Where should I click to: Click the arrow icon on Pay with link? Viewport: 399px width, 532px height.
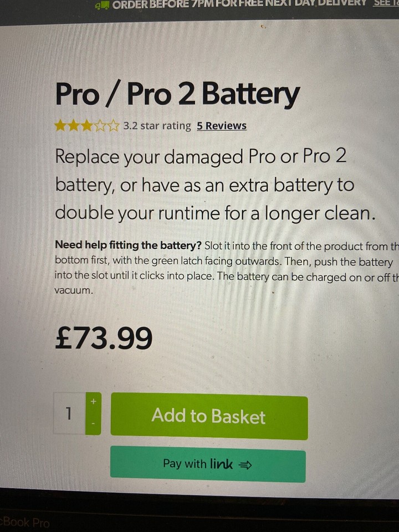tap(245, 465)
